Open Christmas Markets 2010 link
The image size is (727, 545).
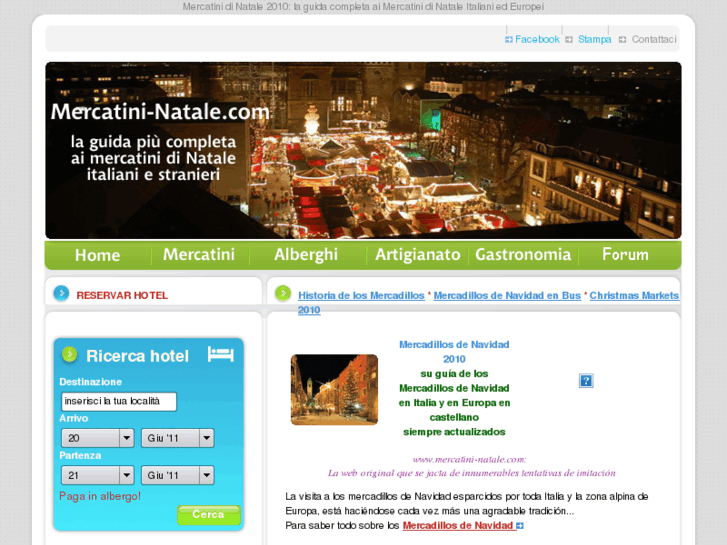634,295
